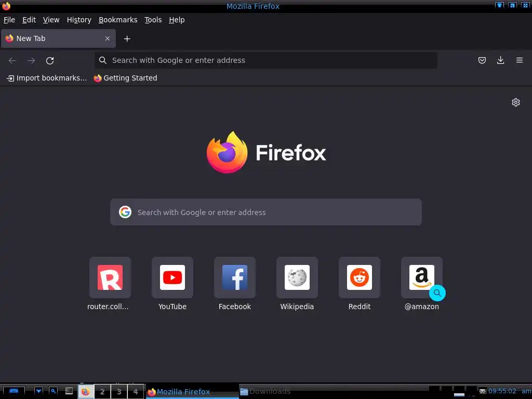Open the YouTube shortcut tile
Viewport: 532px width, 399px height.
click(172, 277)
